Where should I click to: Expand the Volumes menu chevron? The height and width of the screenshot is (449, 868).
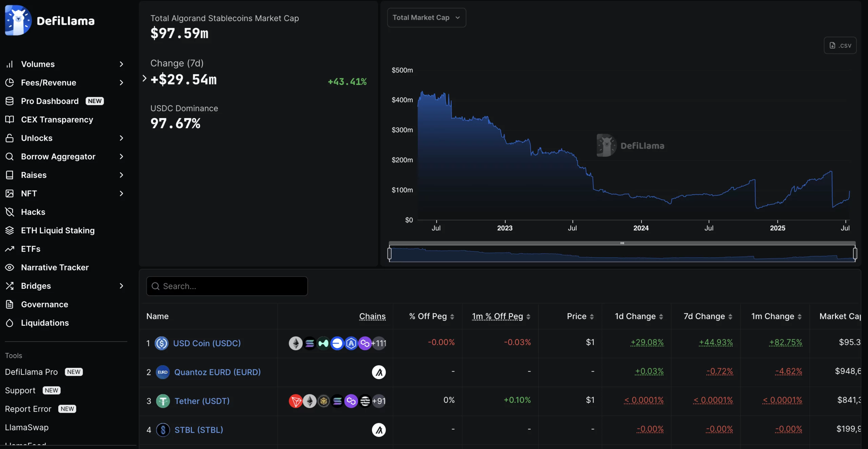click(121, 64)
